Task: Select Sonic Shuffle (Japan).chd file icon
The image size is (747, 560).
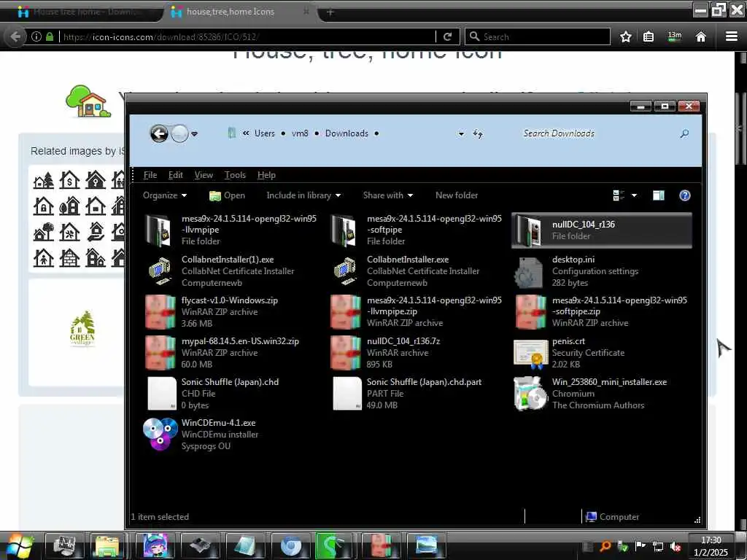Action: coord(161,393)
